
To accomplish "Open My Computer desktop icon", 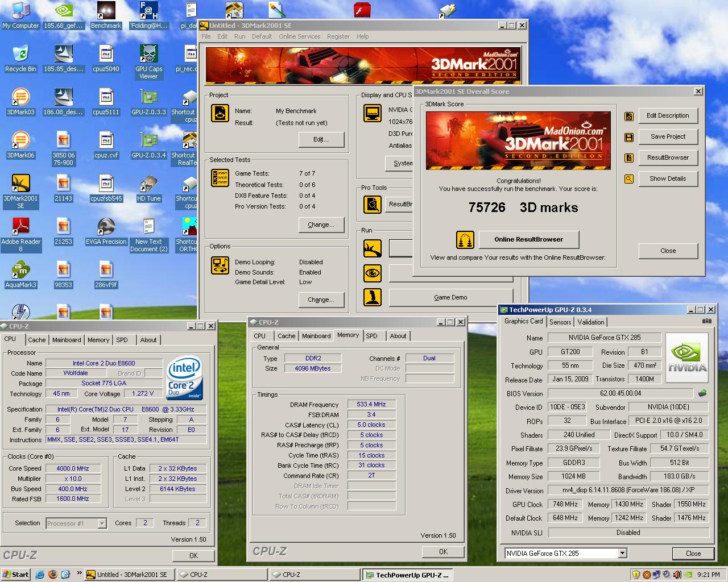I will 20,15.
